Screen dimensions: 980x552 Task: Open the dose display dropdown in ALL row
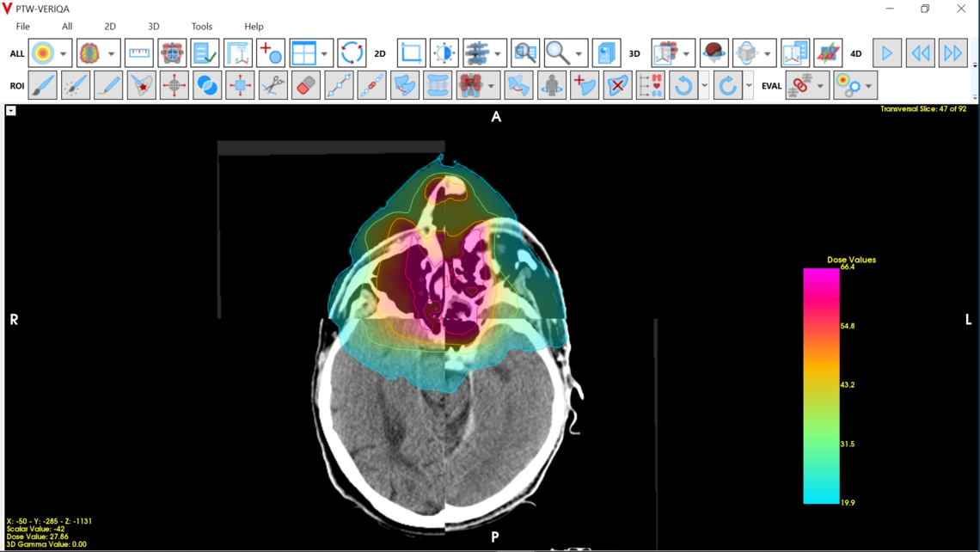(x=64, y=52)
